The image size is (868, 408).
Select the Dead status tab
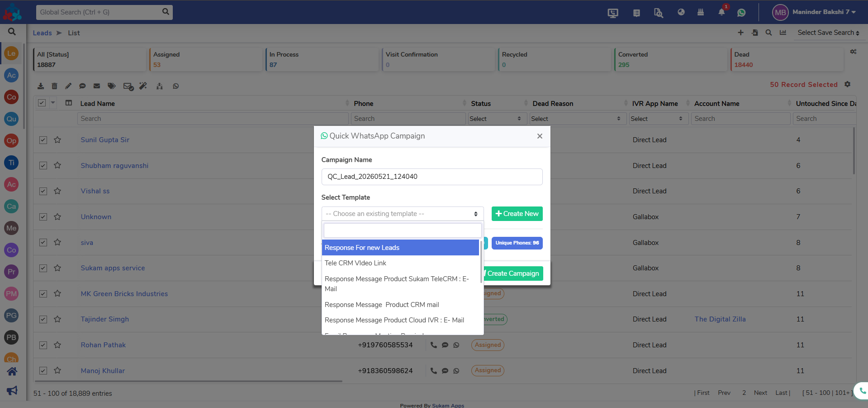click(x=787, y=59)
